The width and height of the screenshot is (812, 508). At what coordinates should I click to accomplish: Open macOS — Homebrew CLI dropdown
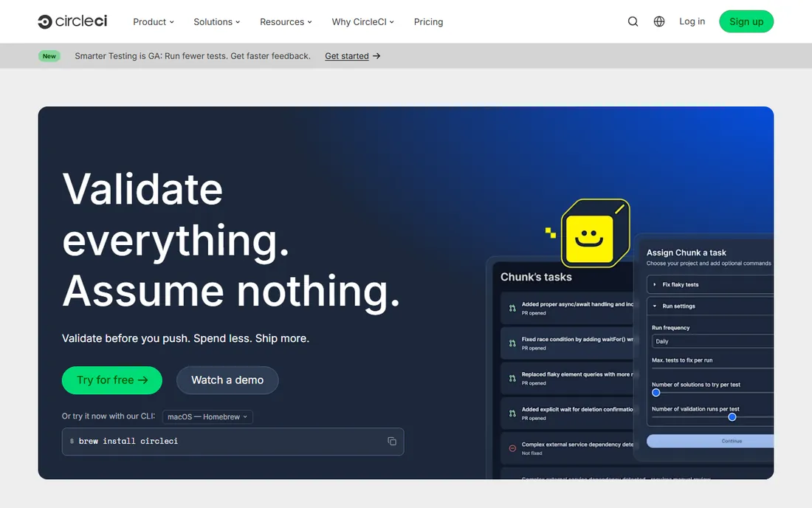click(207, 417)
